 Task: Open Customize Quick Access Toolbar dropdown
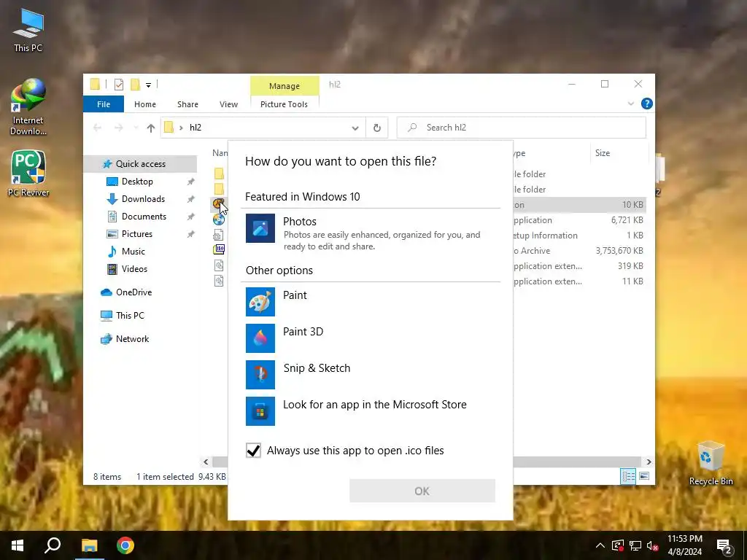click(x=149, y=85)
